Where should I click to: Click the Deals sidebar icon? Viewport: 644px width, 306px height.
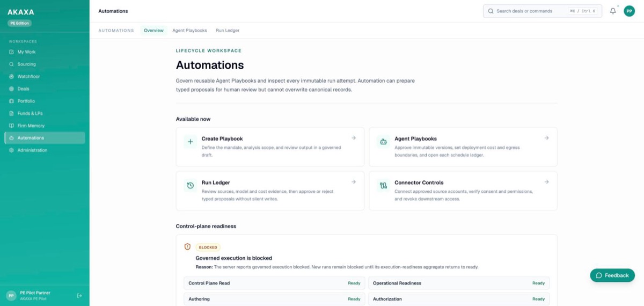(x=12, y=89)
